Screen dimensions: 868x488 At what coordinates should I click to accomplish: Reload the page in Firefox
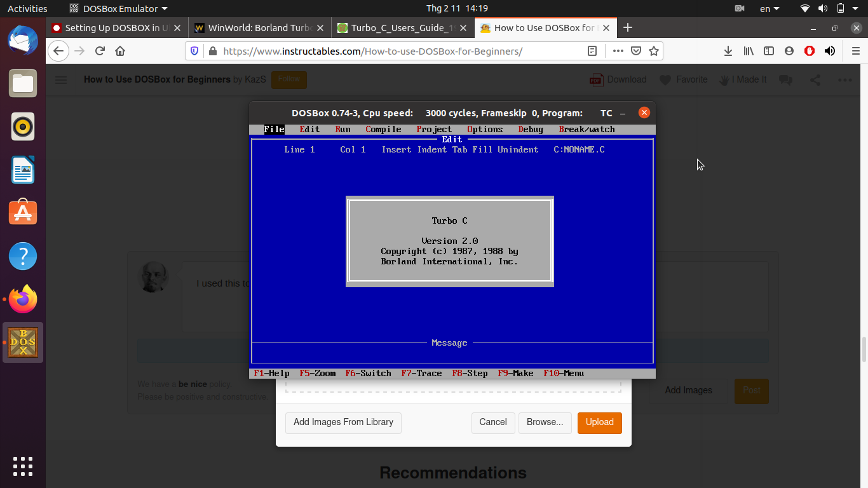pos(100,51)
